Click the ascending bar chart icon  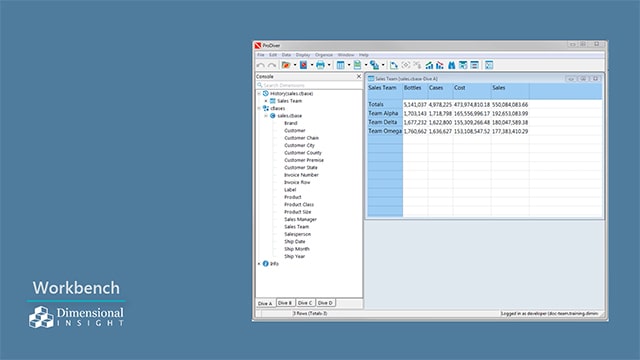click(x=429, y=65)
